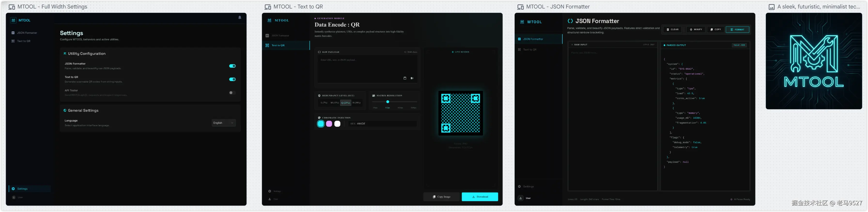Screen dimensions: 868x212
Task: Click the MTOOL neon logo image
Action: click(x=814, y=61)
